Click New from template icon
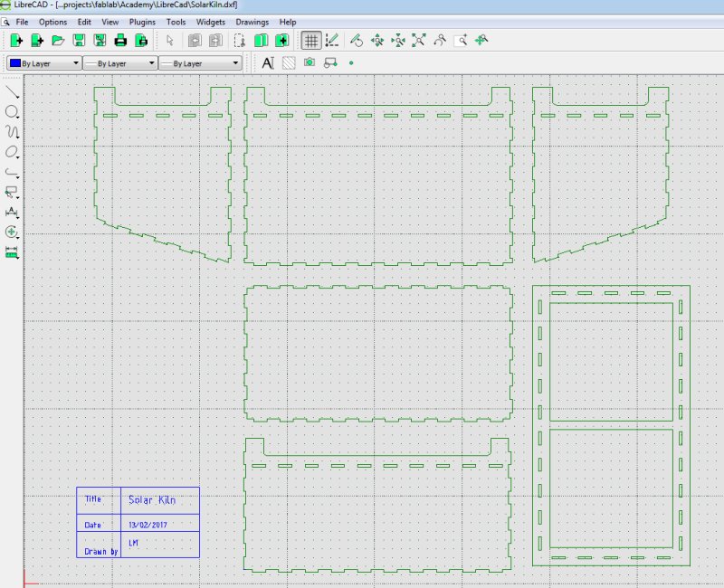The height and width of the screenshot is (588, 724). click(37, 41)
